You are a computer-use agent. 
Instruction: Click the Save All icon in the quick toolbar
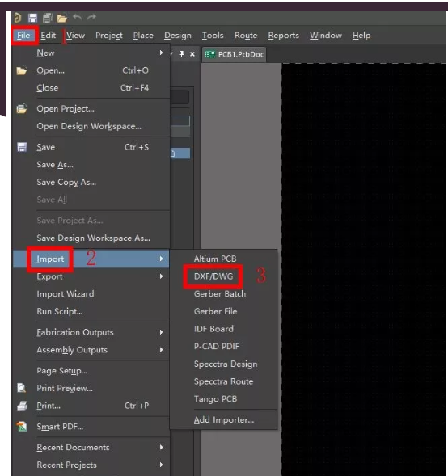pos(48,18)
